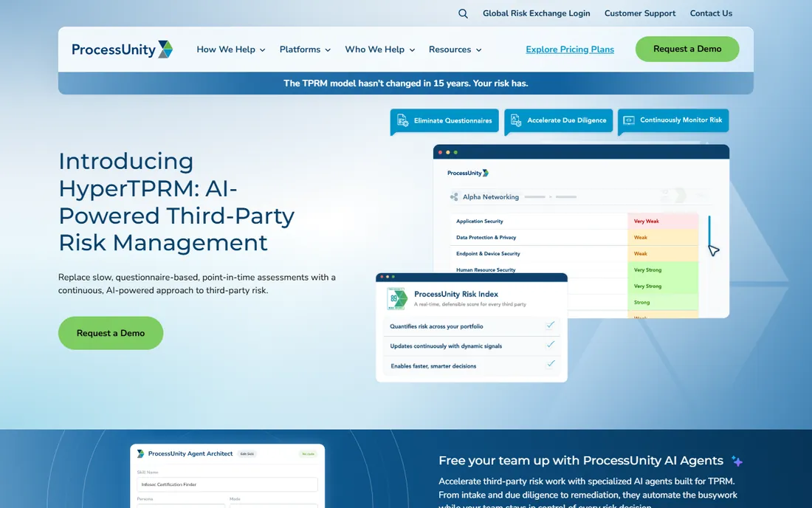Click the Human Resource Security row label
The image size is (812, 508).
tap(485, 270)
